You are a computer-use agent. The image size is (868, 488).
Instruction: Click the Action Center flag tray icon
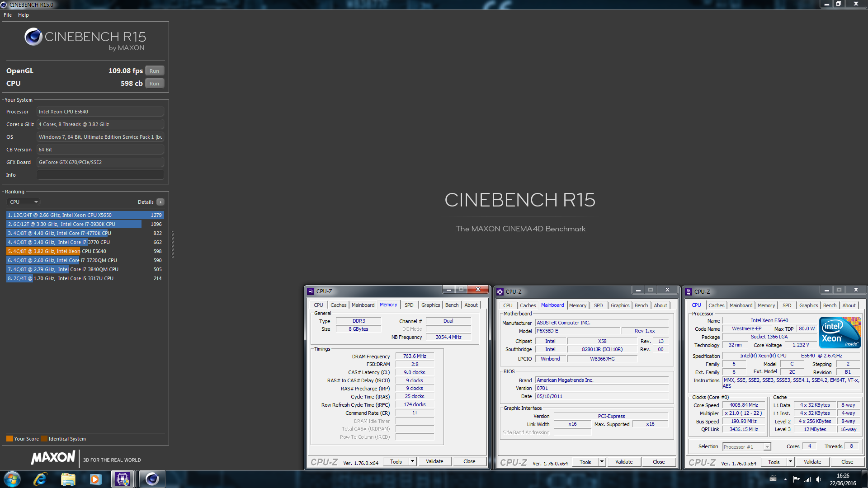[x=796, y=479]
